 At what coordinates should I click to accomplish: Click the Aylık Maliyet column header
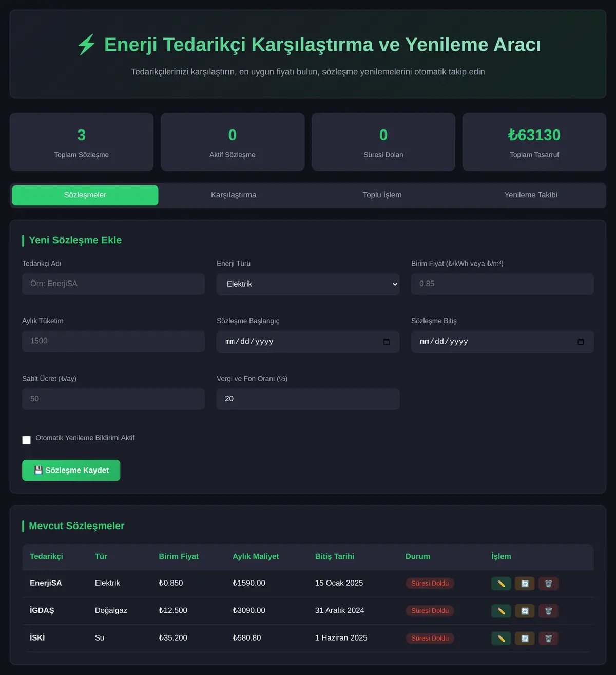[256, 556]
